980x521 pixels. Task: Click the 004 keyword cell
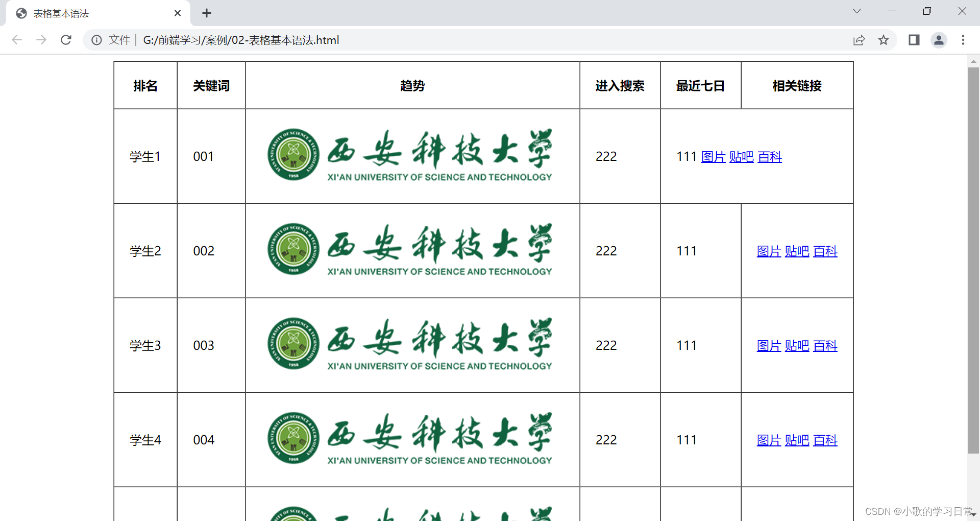tap(211, 440)
